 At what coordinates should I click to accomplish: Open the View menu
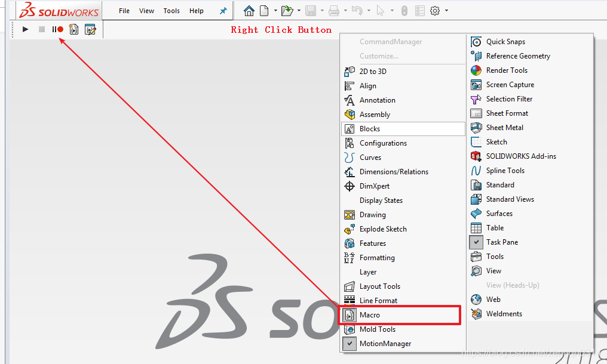point(147,11)
